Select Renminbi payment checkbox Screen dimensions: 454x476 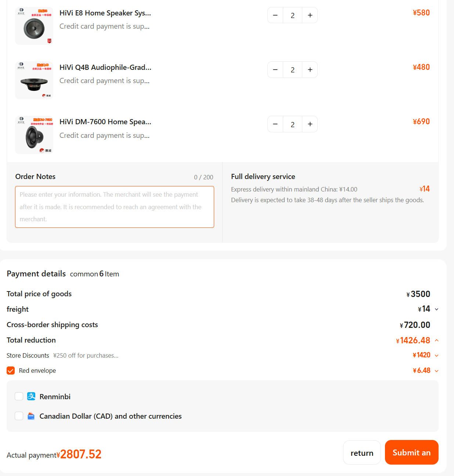click(19, 396)
